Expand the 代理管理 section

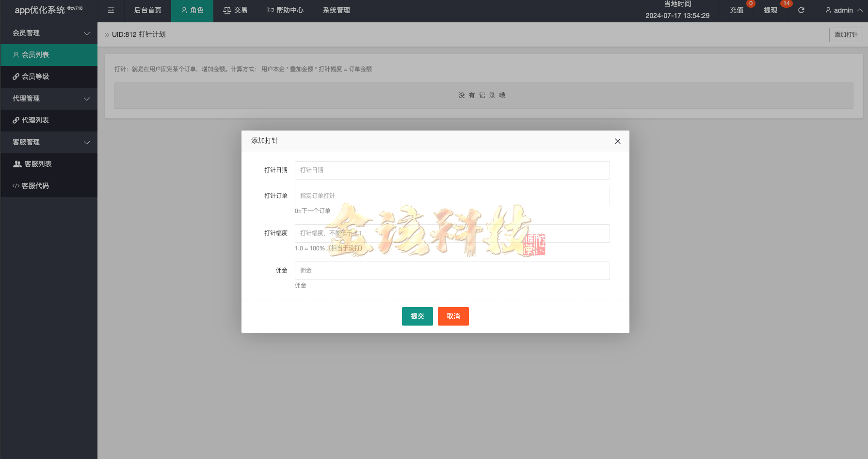48,98
